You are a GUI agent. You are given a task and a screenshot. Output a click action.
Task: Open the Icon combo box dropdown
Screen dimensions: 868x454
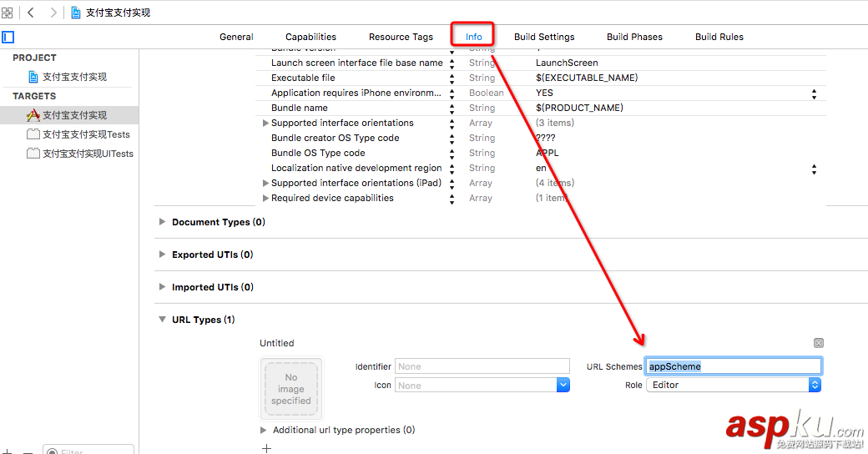click(563, 385)
